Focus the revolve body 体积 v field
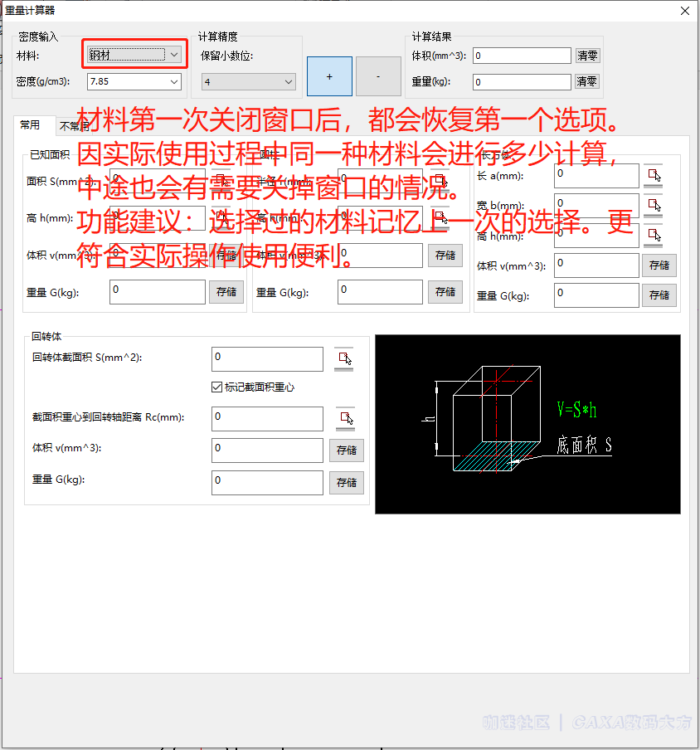 267,450
